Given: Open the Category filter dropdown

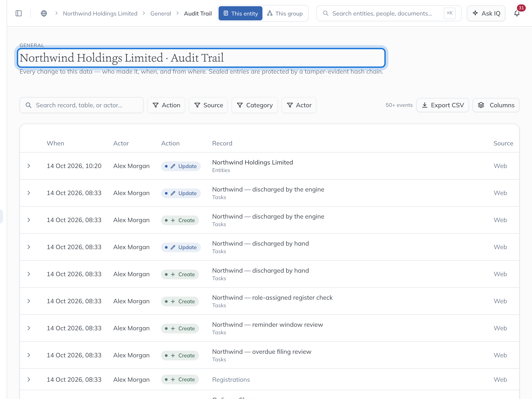Looking at the screenshot, I should pos(255,105).
